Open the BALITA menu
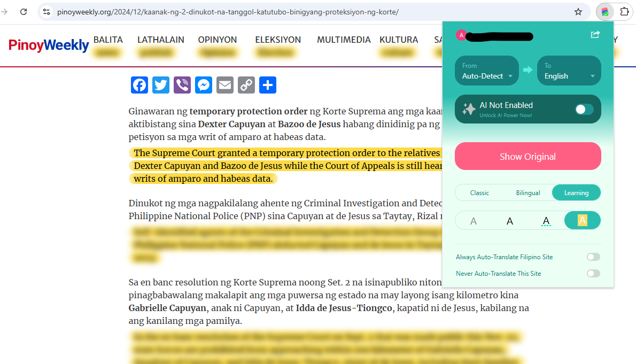The image size is (636, 364). point(108,40)
